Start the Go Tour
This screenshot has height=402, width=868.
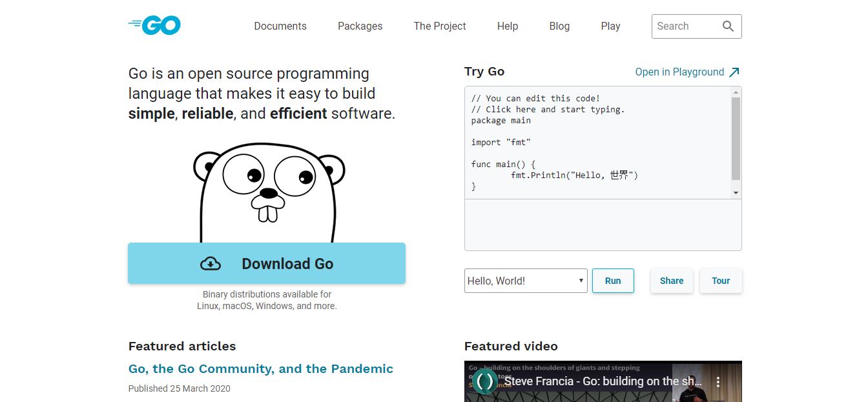(721, 281)
